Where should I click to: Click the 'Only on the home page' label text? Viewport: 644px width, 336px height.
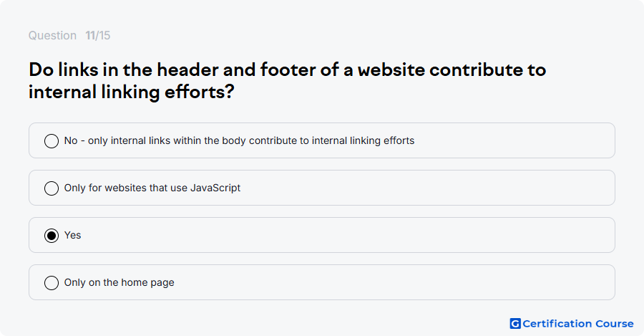pos(119,282)
